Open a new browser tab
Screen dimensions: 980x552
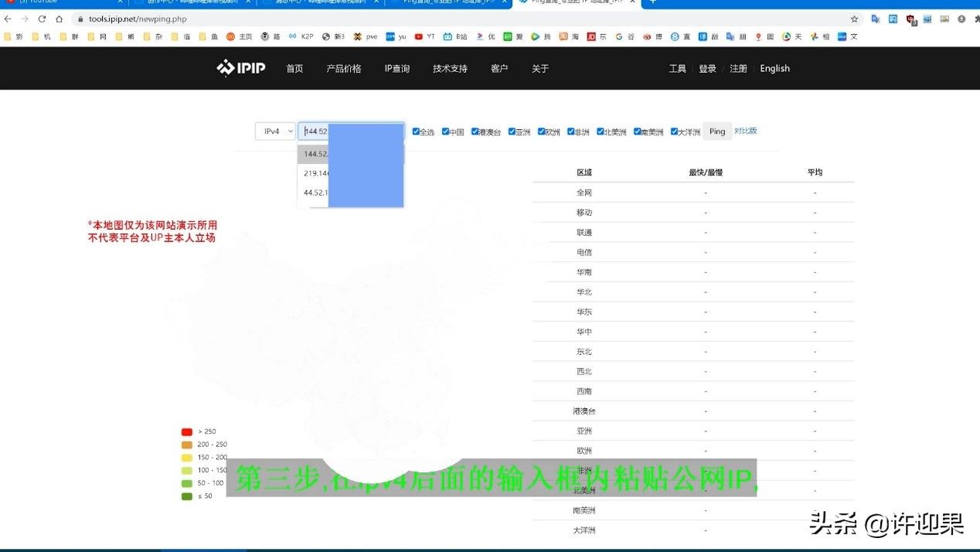pos(652,2)
